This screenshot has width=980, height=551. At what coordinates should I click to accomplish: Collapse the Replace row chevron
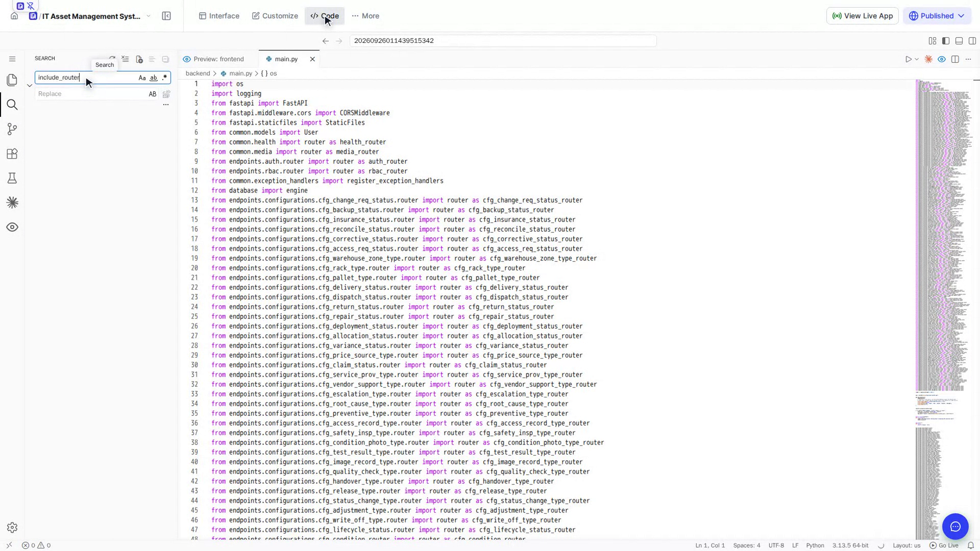click(x=30, y=86)
